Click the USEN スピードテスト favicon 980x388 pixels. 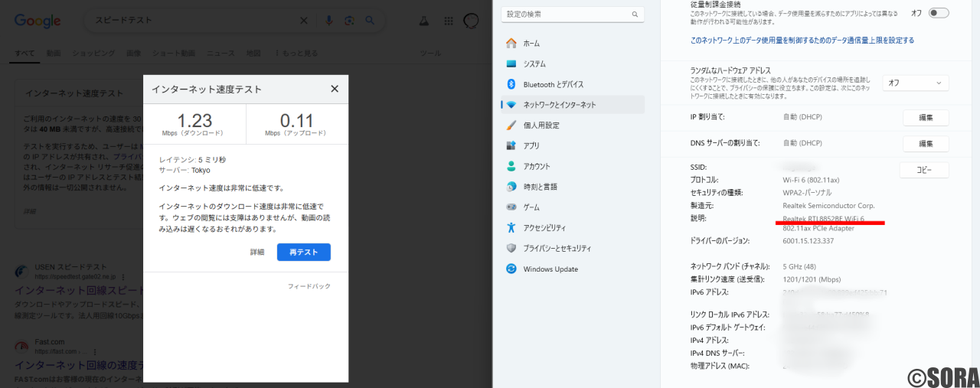[x=21, y=272]
